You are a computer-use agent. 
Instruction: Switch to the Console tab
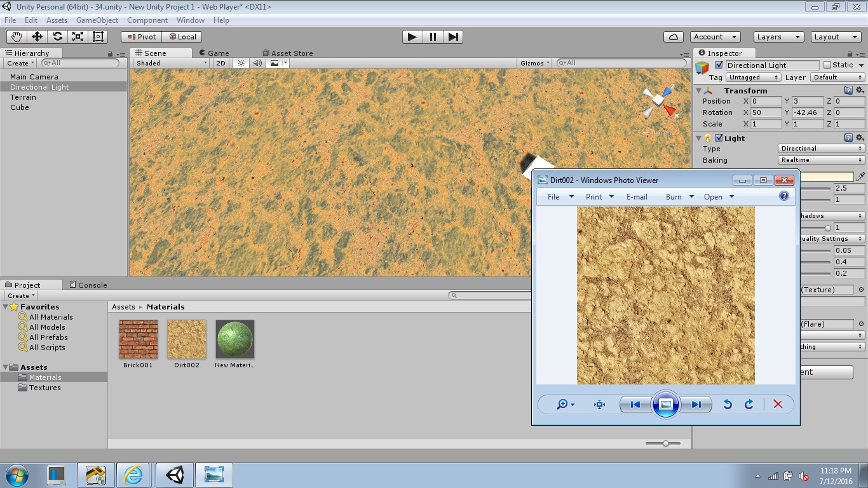pos(88,285)
